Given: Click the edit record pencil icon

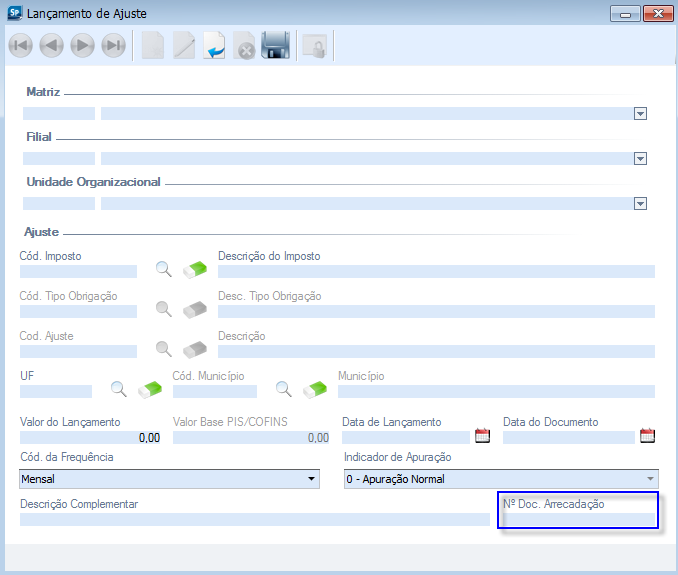Looking at the screenshot, I should coord(184,45).
